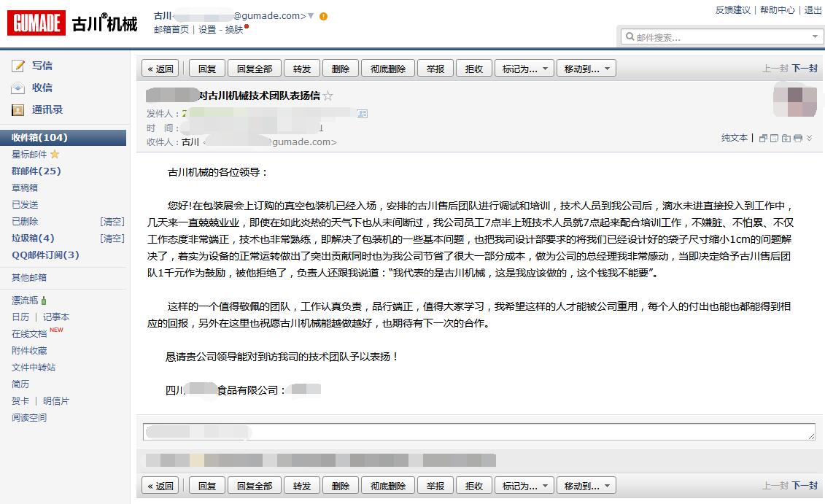This screenshot has height=504, width=825.
Task: Click 举报 in the bottom toolbar
Action: point(435,486)
